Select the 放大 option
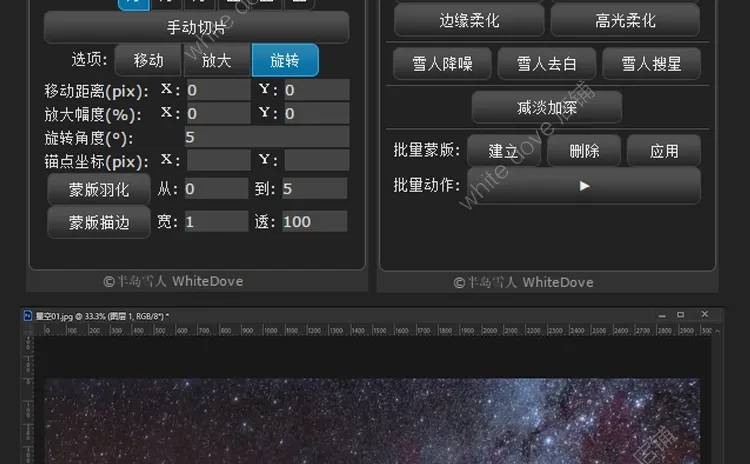Viewport: 750px width, 464px height. click(217, 60)
